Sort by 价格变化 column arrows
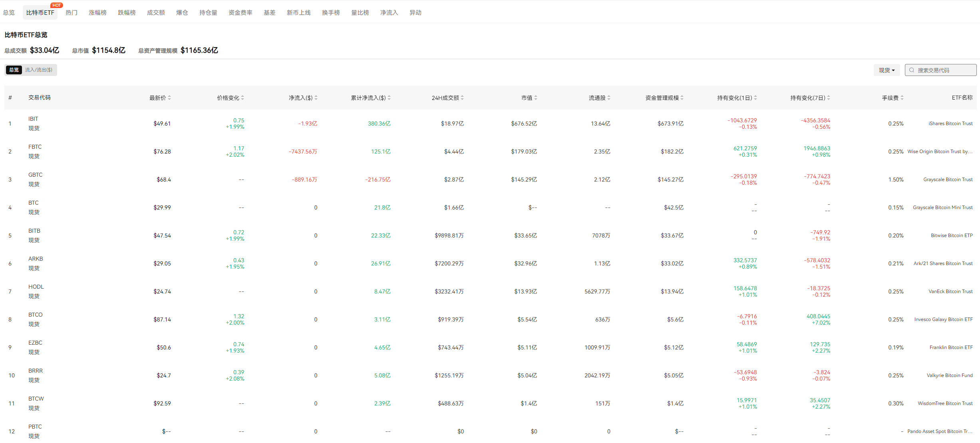 tap(243, 98)
